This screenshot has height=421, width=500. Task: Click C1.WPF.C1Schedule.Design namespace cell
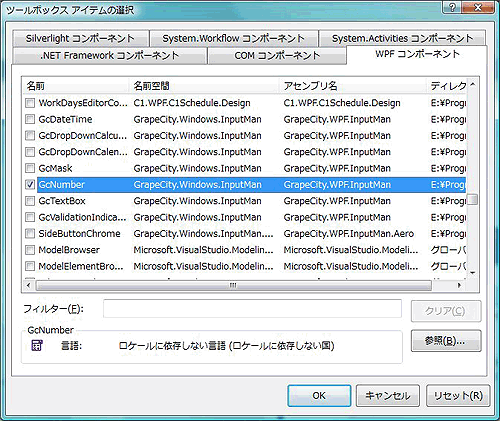tap(192, 103)
